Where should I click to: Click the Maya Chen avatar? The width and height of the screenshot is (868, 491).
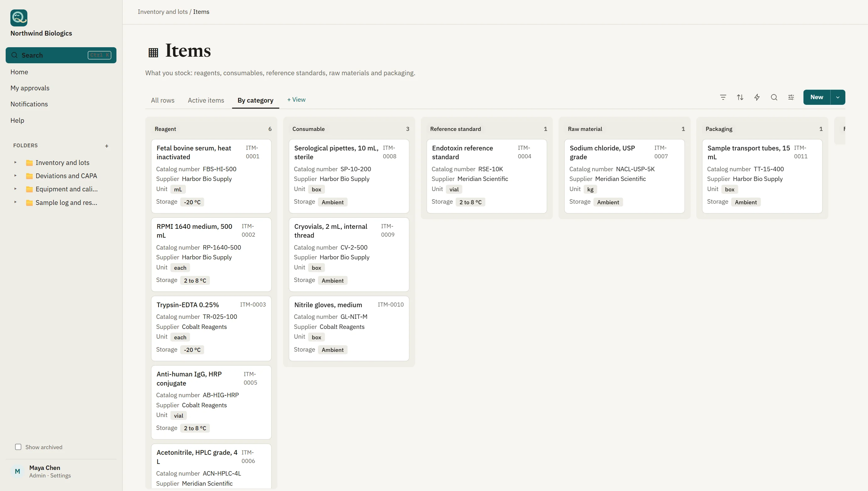[18, 471]
